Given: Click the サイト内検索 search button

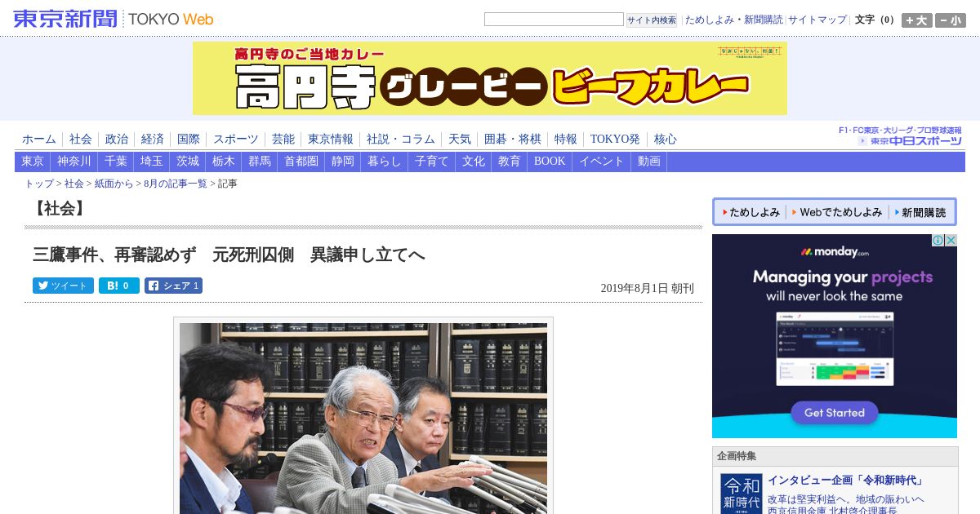Looking at the screenshot, I should (x=652, y=20).
